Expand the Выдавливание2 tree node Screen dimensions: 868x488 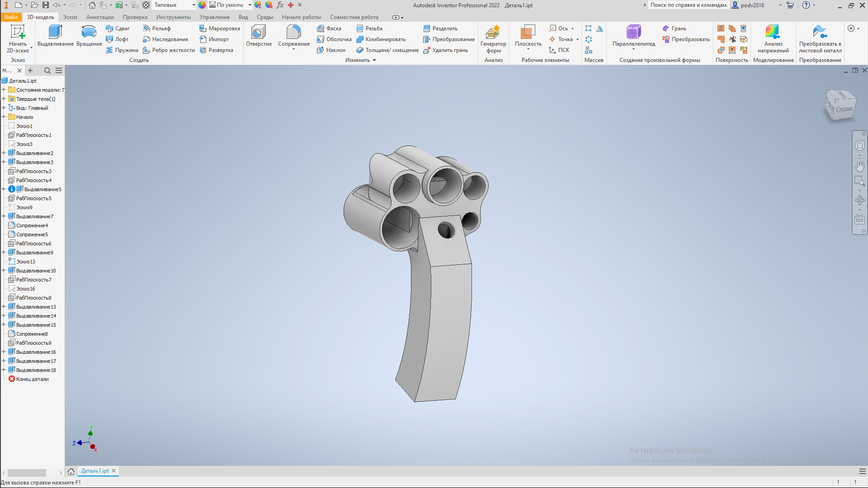(x=4, y=153)
